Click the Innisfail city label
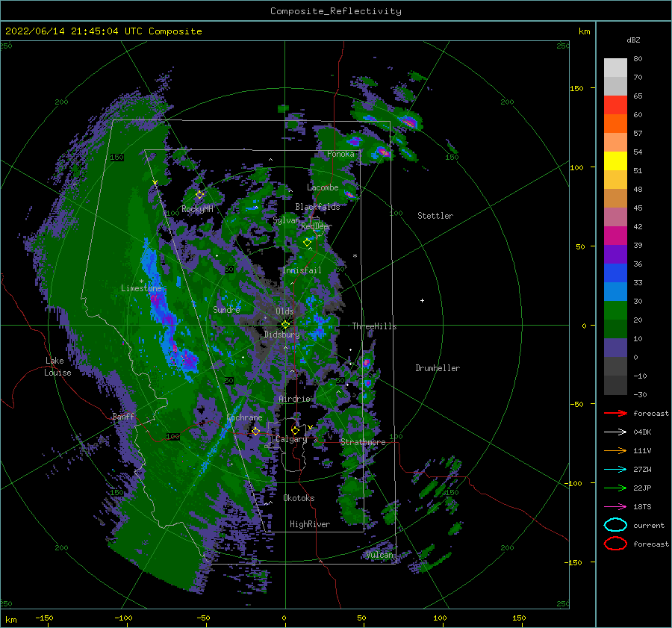 click(302, 270)
